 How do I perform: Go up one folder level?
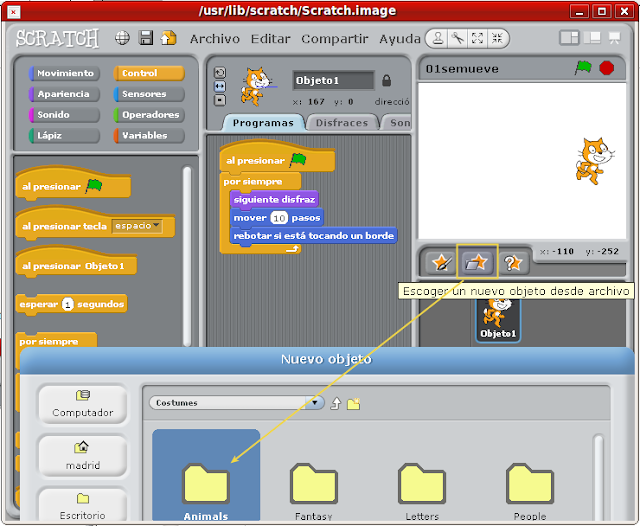336,403
